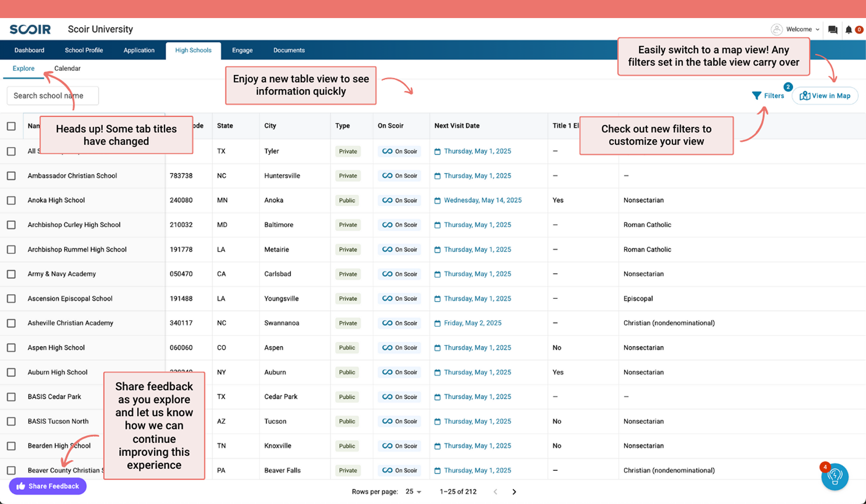Viewport: 866px width, 504px height.
Task: Click the user avatar icon
Action: click(x=777, y=29)
